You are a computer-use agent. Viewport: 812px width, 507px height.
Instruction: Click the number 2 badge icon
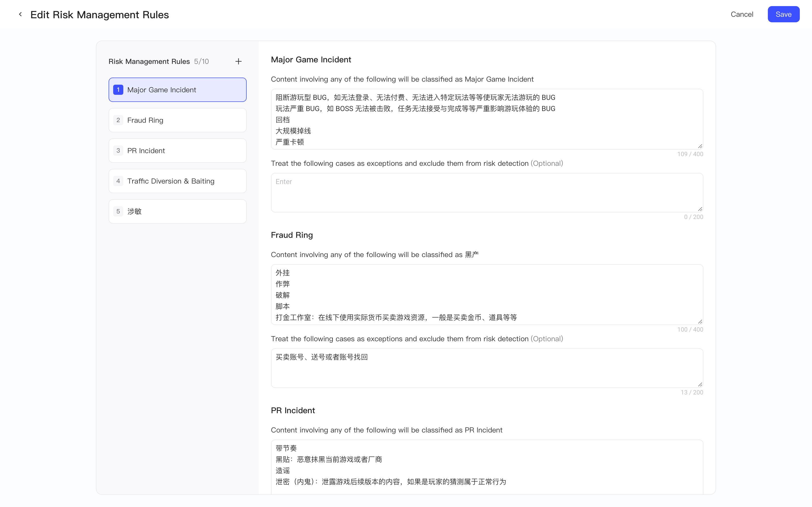pyautogui.click(x=118, y=120)
